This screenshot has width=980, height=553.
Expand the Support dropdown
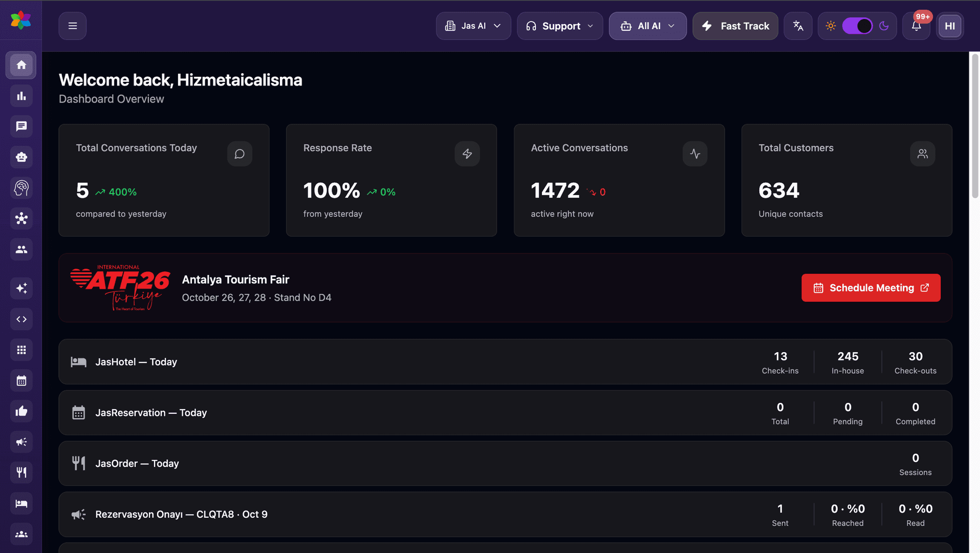[x=560, y=26]
